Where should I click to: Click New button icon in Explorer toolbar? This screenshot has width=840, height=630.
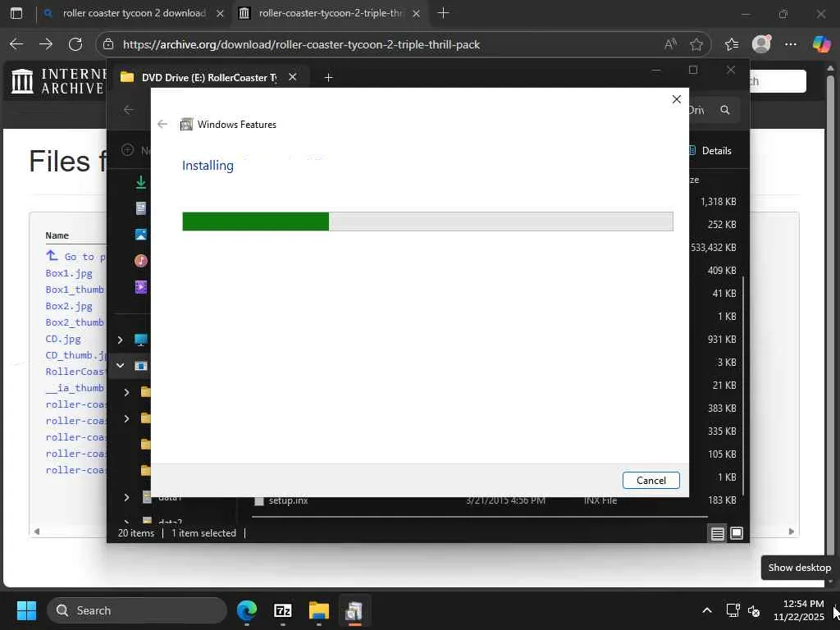[127, 150]
